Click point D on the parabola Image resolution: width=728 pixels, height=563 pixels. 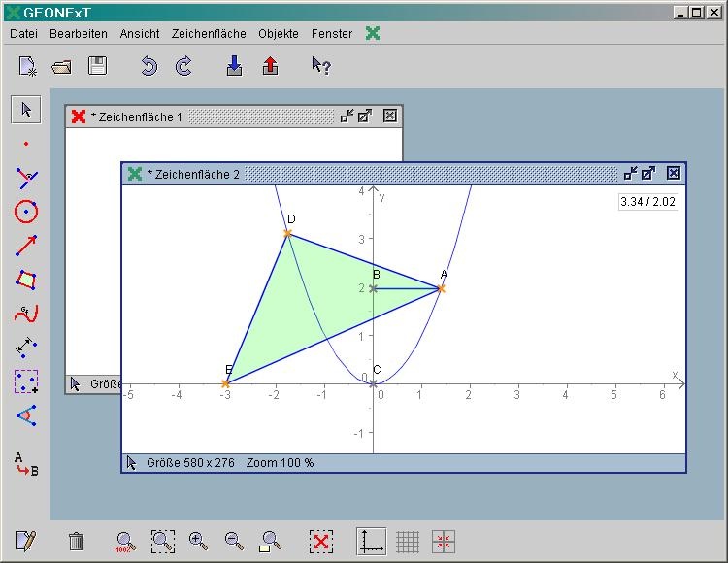click(x=287, y=233)
